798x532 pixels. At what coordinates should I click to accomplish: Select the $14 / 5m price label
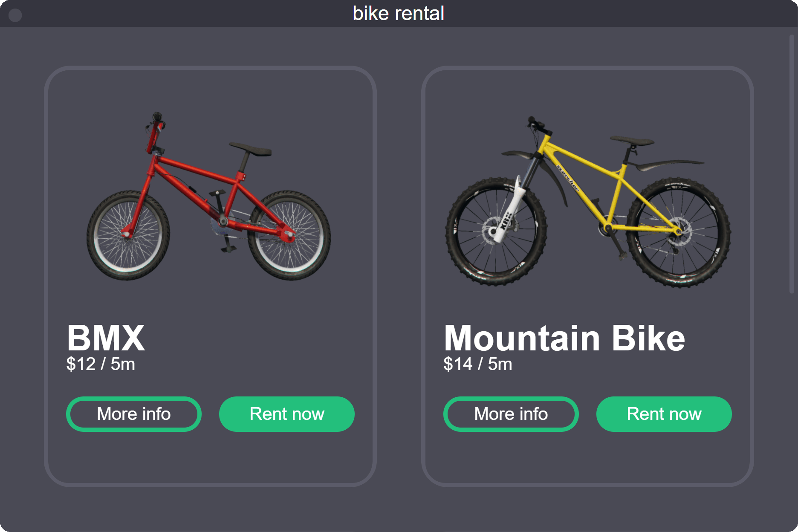tap(478, 364)
